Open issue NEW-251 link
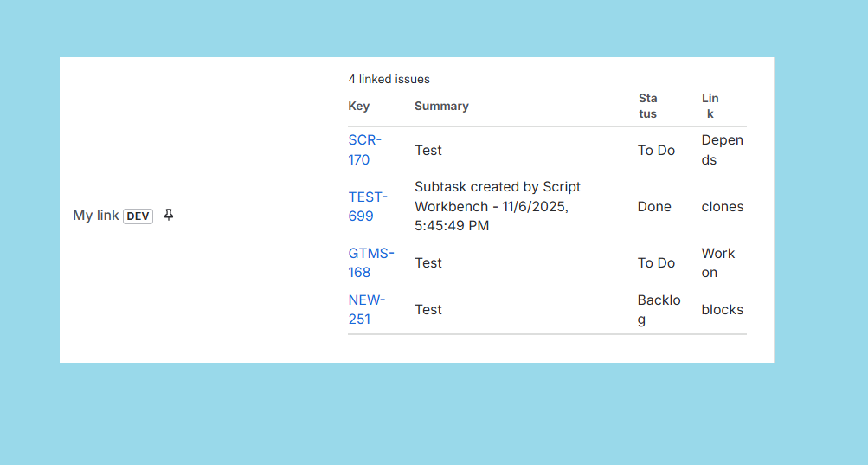The height and width of the screenshot is (465, 868). pyautogui.click(x=366, y=309)
